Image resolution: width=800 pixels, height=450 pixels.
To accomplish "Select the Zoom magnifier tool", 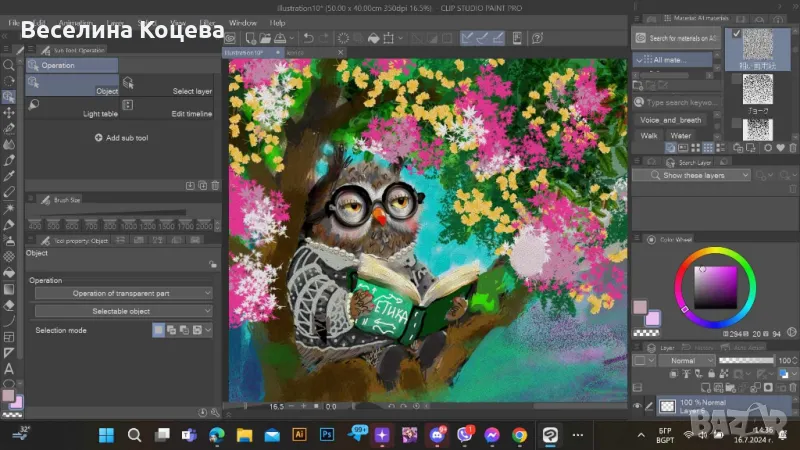I will tap(9, 65).
